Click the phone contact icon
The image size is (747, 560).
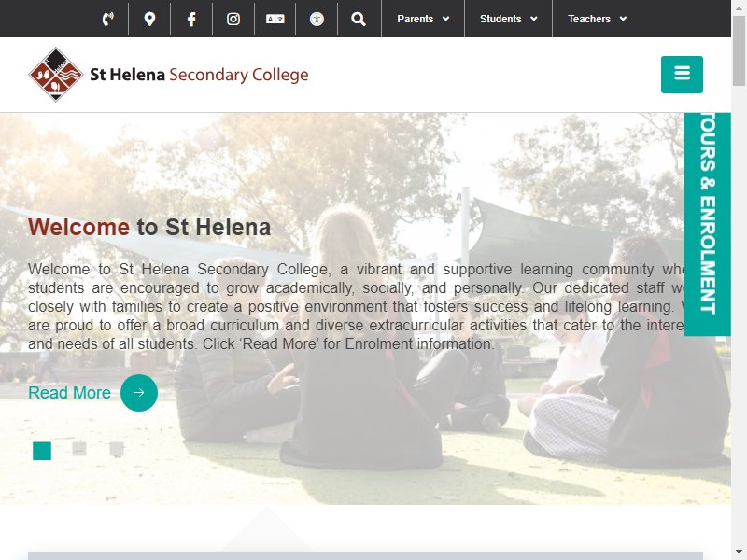108,19
